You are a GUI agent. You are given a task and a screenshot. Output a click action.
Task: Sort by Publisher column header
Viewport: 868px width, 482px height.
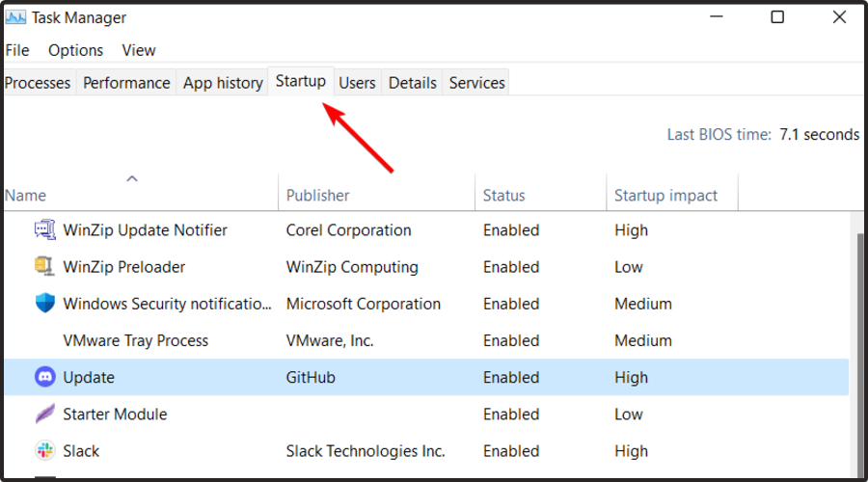pos(318,196)
